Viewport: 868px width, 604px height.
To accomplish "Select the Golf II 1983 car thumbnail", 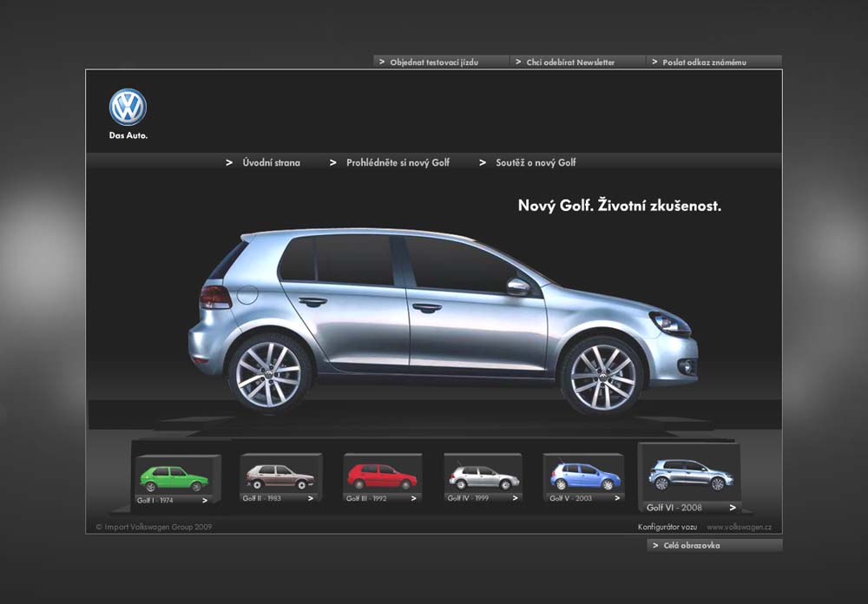I will (x=279, y=476).
